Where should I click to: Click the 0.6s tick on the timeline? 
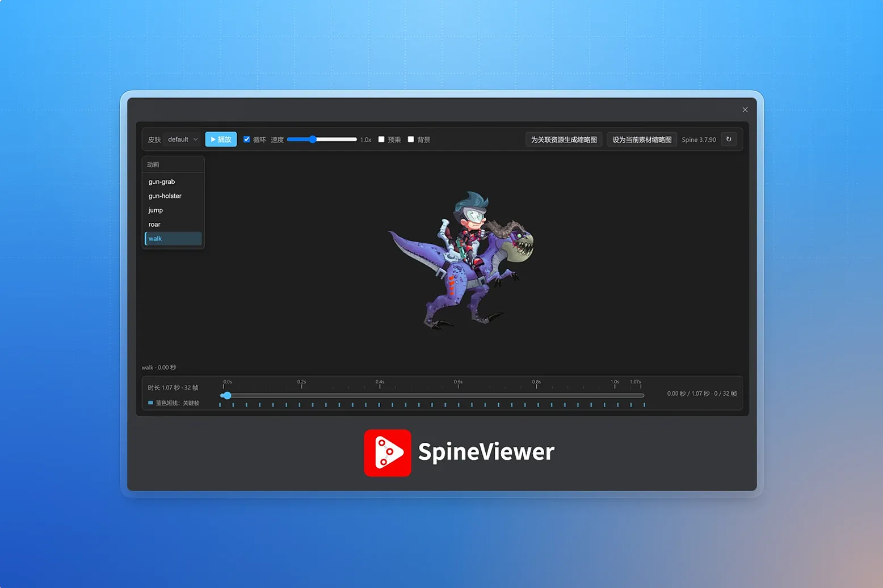pyautogui.click(x=458, y=384)
